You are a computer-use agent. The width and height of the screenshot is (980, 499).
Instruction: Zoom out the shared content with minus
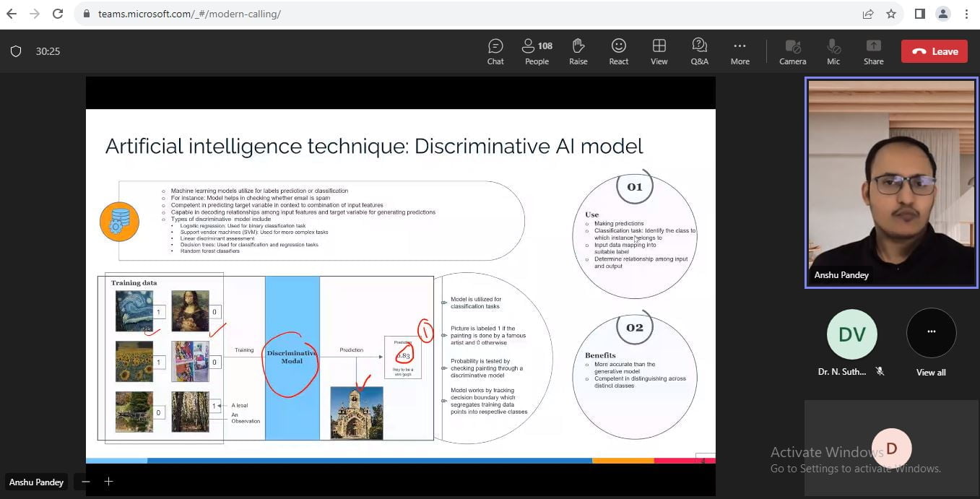(86, 482)
